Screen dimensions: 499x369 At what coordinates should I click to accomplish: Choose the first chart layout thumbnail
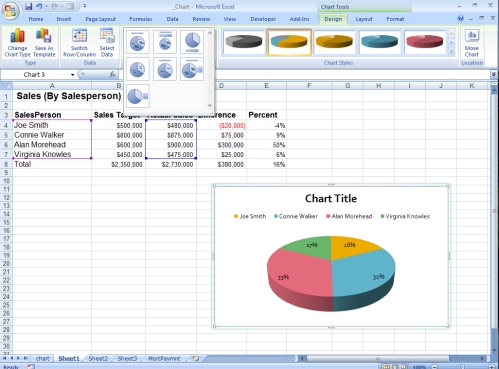(137, 42)
